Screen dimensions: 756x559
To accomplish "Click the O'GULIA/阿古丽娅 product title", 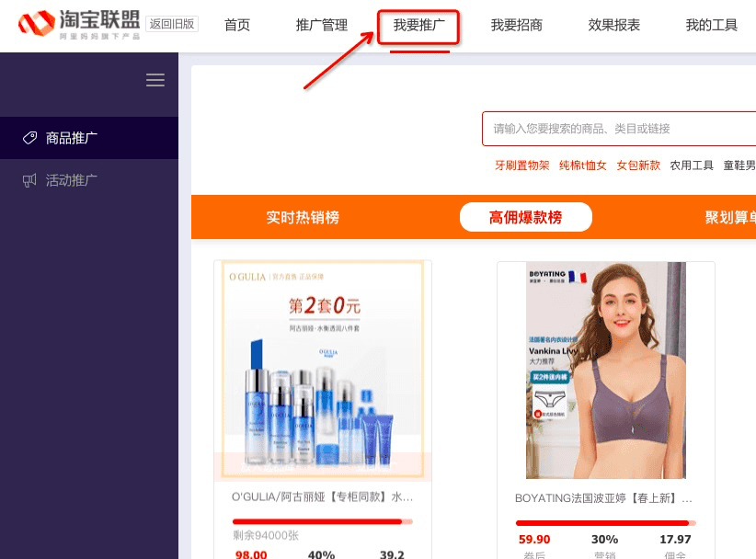I will 322,496.
